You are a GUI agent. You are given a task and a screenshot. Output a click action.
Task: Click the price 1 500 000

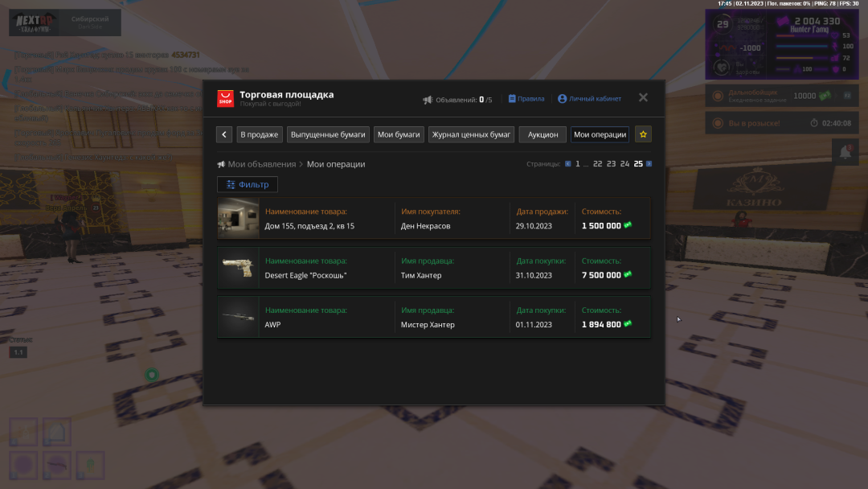601,226
